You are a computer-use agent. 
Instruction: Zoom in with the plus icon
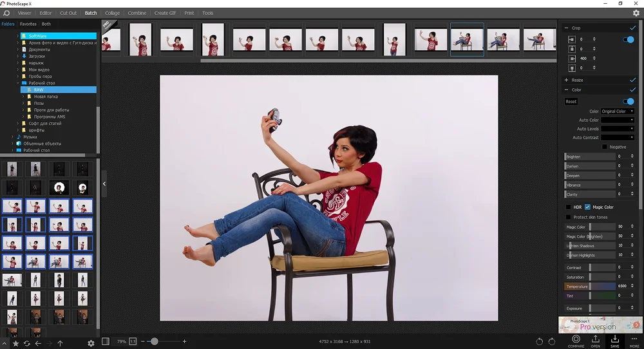point(184,341)
